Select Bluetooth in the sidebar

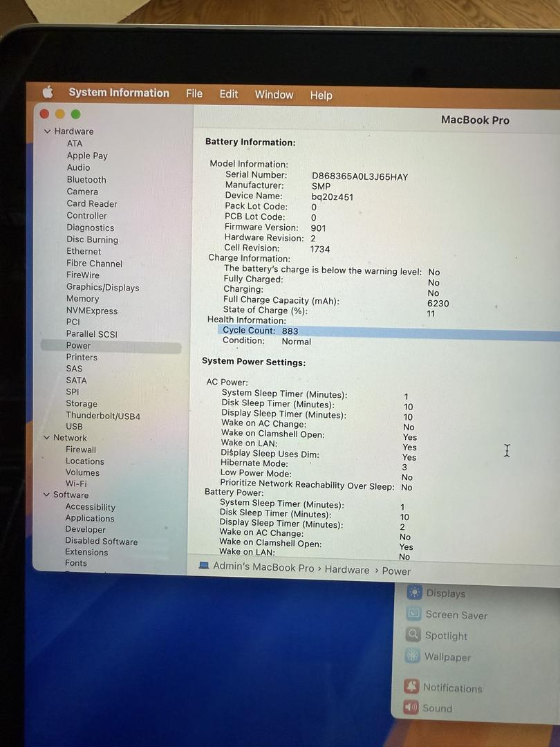(x=86, y=180)
